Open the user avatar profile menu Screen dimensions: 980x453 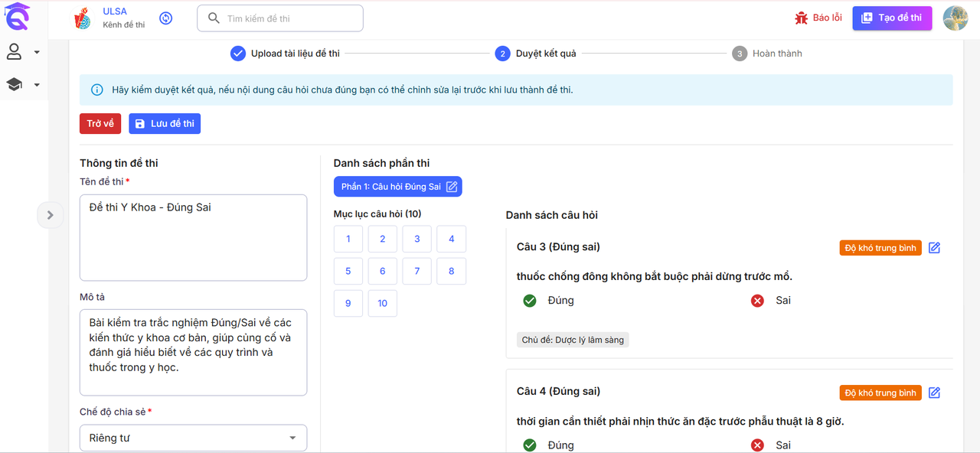pos(955,18)
